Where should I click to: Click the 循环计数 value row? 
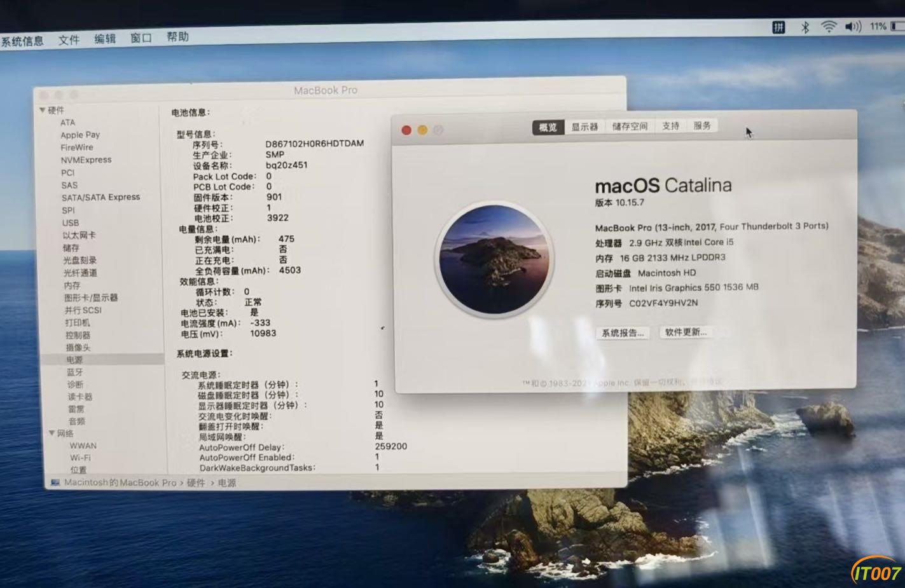pos(221,292)
